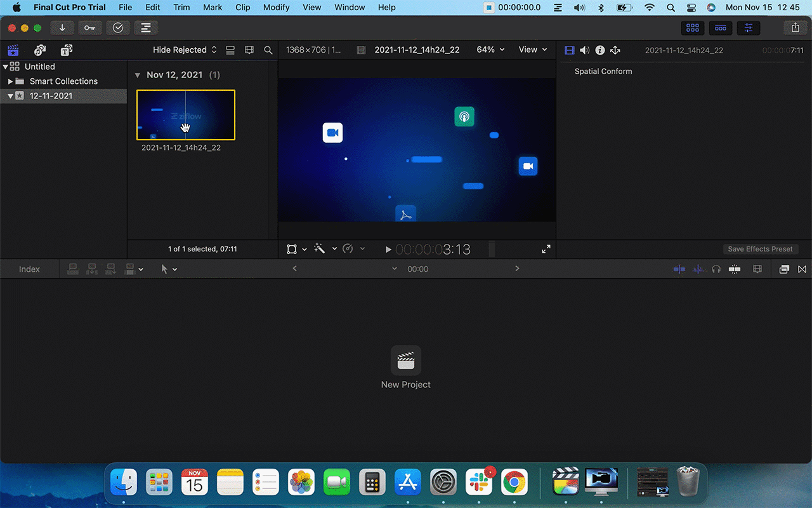Click the timeline Index button
This screenshot has height=508, width=812.
(29, 269)
